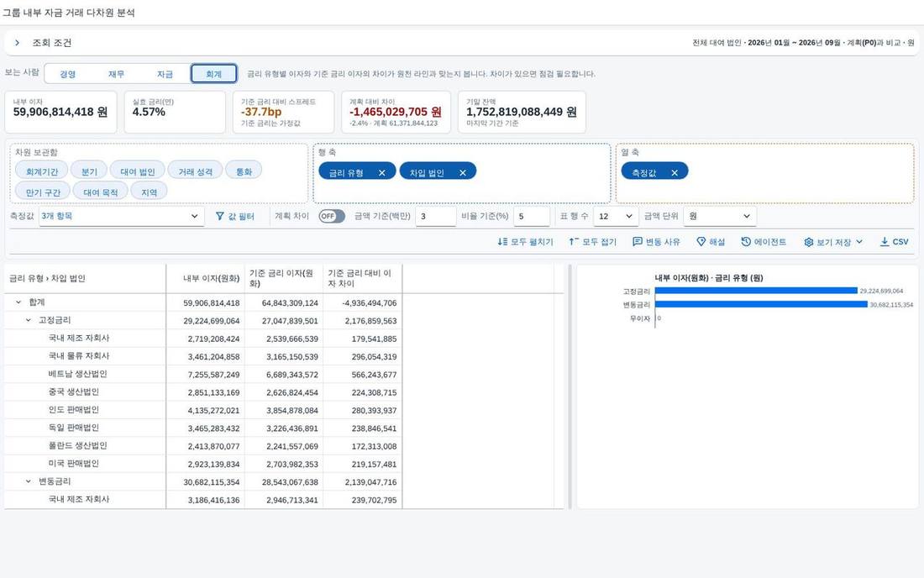Remove the 금리 유형 chip from the row axis
This screenshot has width=924, height=578.
(382, 172)
